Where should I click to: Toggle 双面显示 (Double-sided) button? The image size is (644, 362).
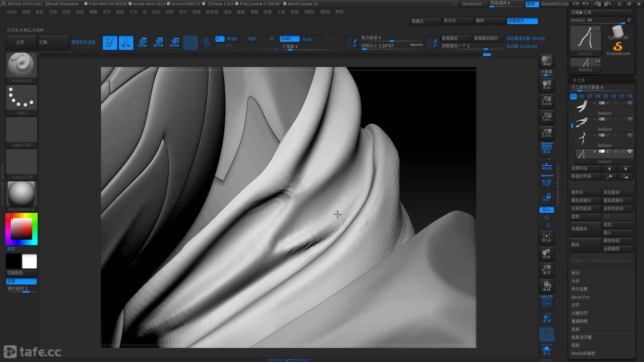522,21
